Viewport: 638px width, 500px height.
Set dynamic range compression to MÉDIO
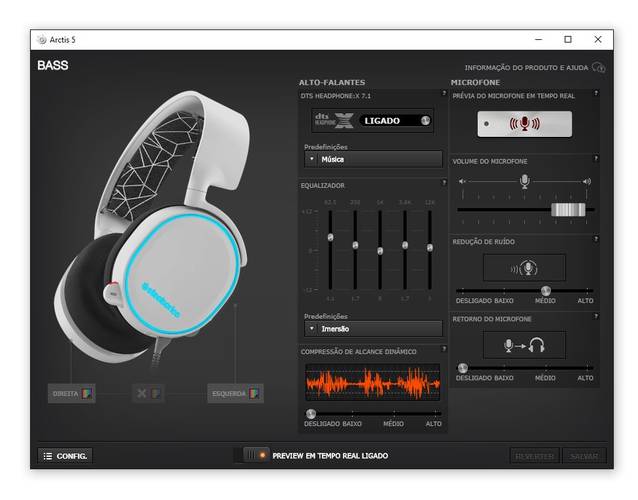tap(393, 424)
